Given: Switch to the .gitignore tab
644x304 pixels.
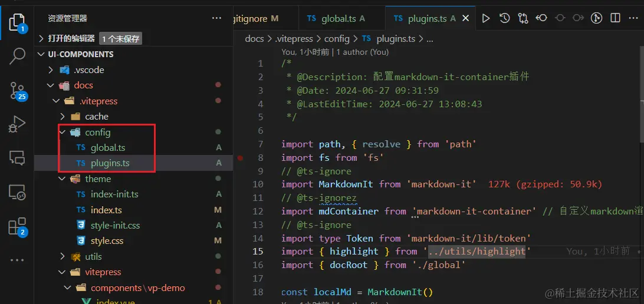Looking at the screenshot, I should point(266,18).
